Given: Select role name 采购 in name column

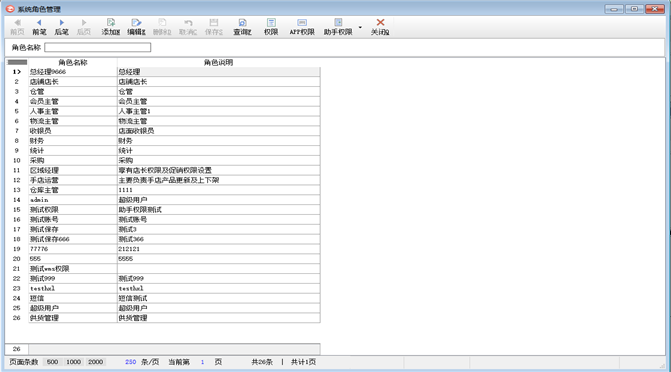Looking at the screenshot, I should coord(73,161).
